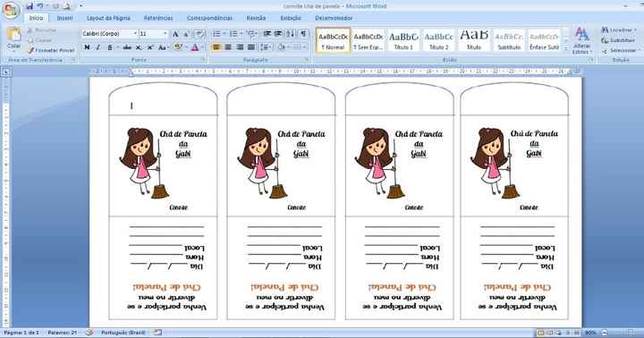The height and width of the screenshot is (338, 644).
Task: Open print preview from quick access toolbar
Action: pos(67,6)
